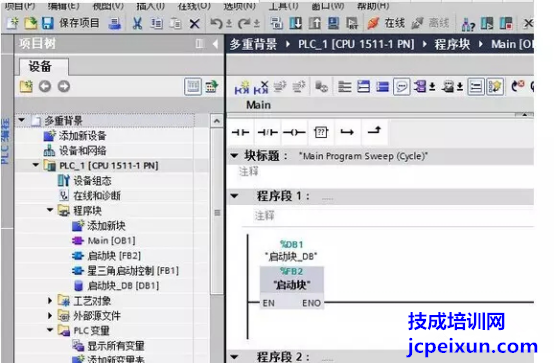Insert a normally open contact
Screen dimensions: 554x363
(x=240, y=132)
